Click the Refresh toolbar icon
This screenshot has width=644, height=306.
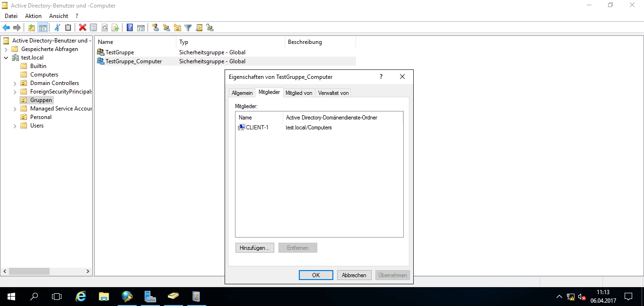pyautogui.click(x=104, y=27)
